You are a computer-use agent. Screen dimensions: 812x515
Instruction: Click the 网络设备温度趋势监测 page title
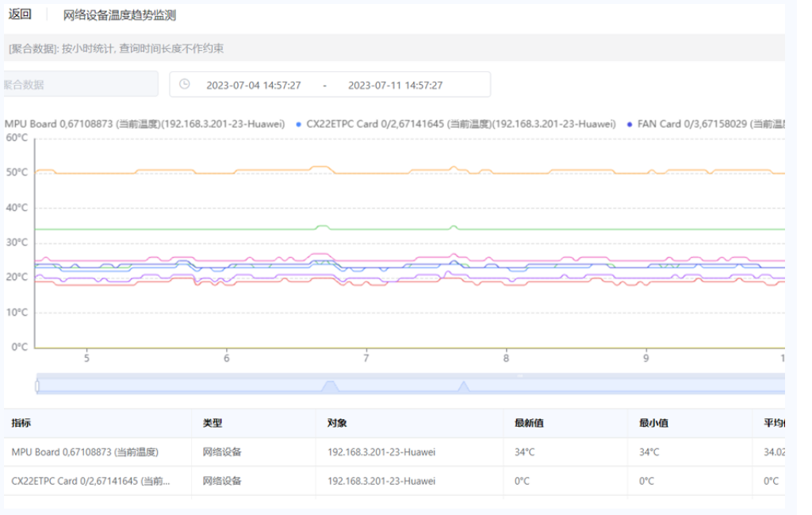pyautogui.click(x=120, y=15)
